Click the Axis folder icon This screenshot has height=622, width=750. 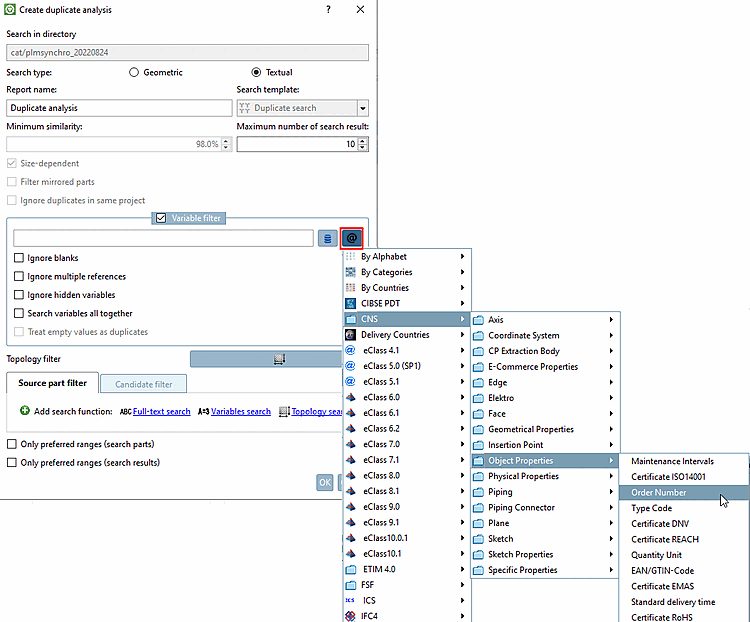coord(478,320)
